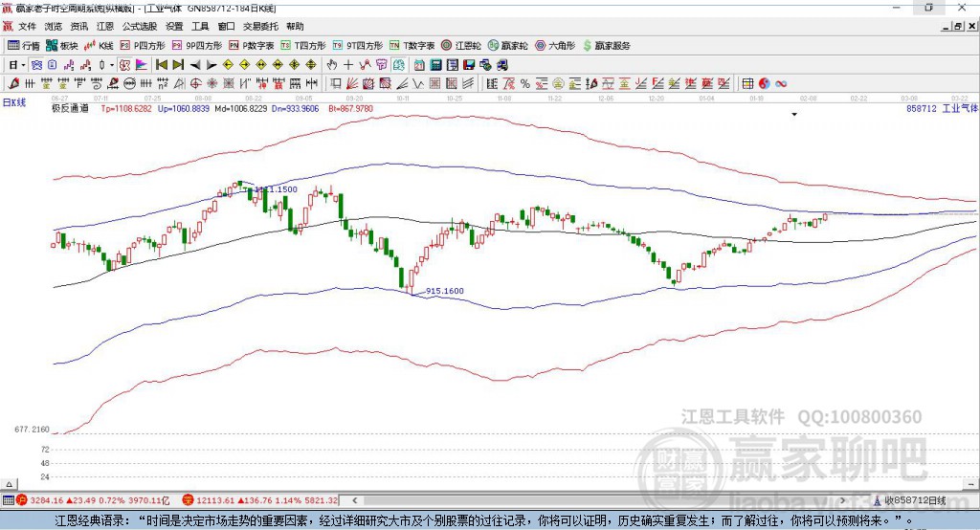Open the 资讯 menu
The width and height of the screenshot is (980, 530).
79,26
